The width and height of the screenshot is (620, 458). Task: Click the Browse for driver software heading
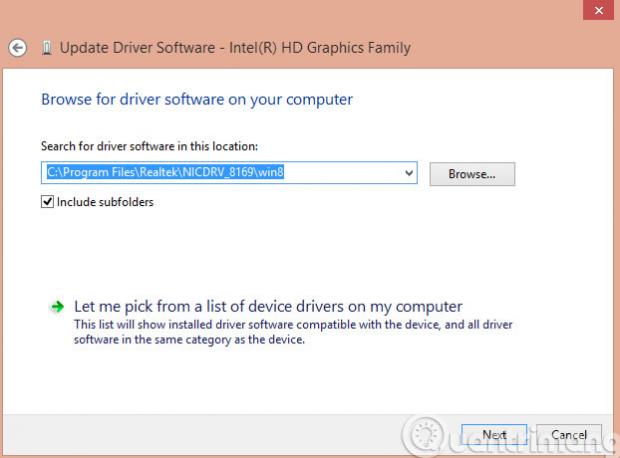196,100
